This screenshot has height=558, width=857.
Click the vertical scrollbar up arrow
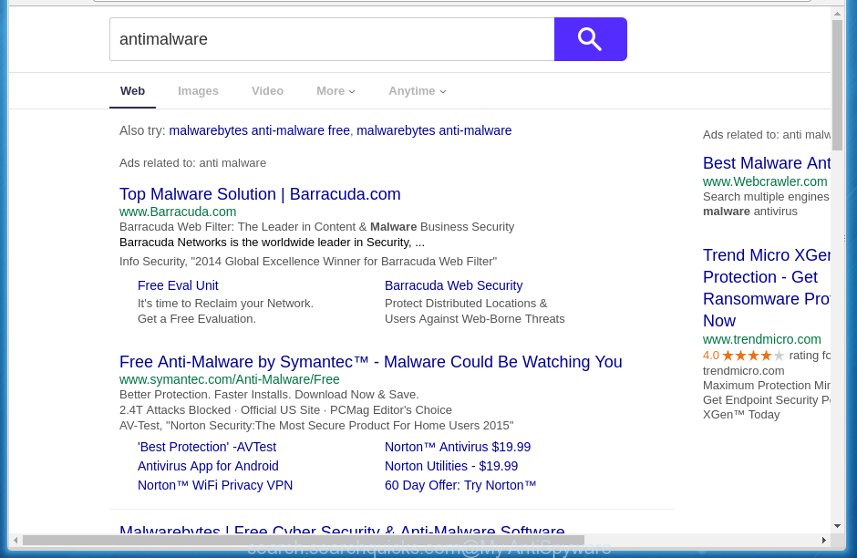pos(837,13)
